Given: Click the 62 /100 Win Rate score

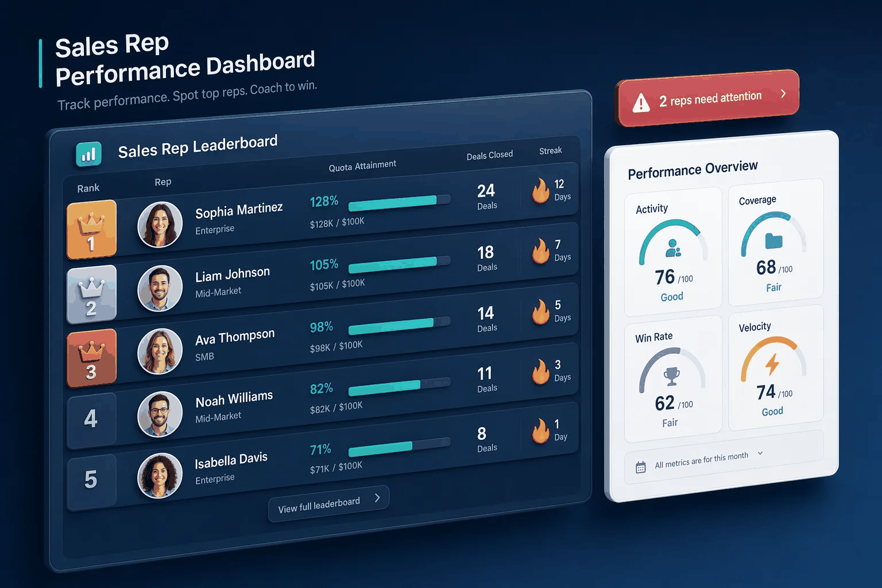Looking at the screenshot, I should (674, 404).
